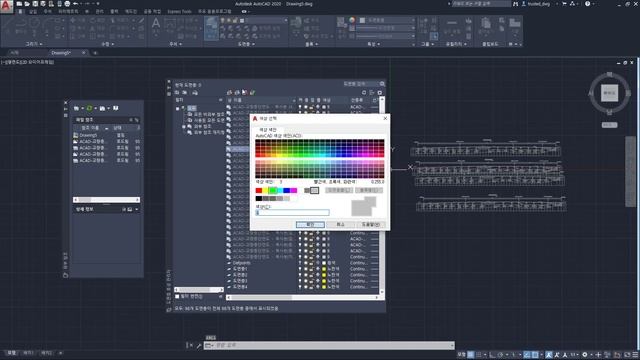This screenshot has height=360, width=640.
Task: Open the layer name dropdown in Layers ribbon panel
Action: 285,20
